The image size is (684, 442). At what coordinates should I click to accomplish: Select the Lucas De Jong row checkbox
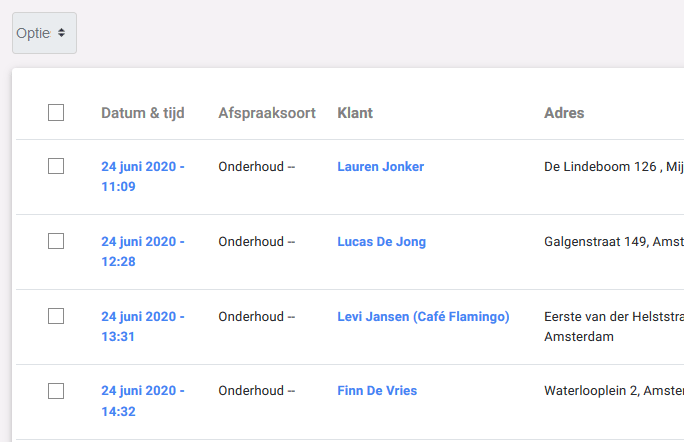pyautogui.click(x=56, y=241)
